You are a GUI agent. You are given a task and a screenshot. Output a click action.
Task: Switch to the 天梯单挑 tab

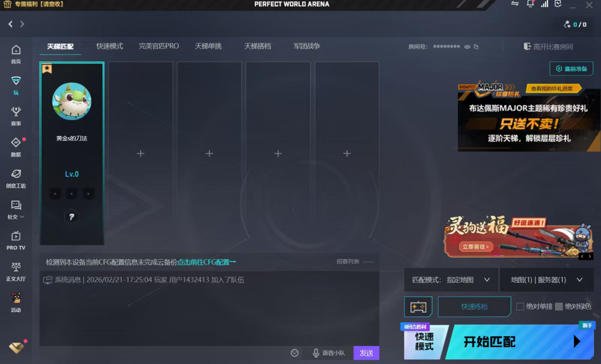[x=208, y=46]
